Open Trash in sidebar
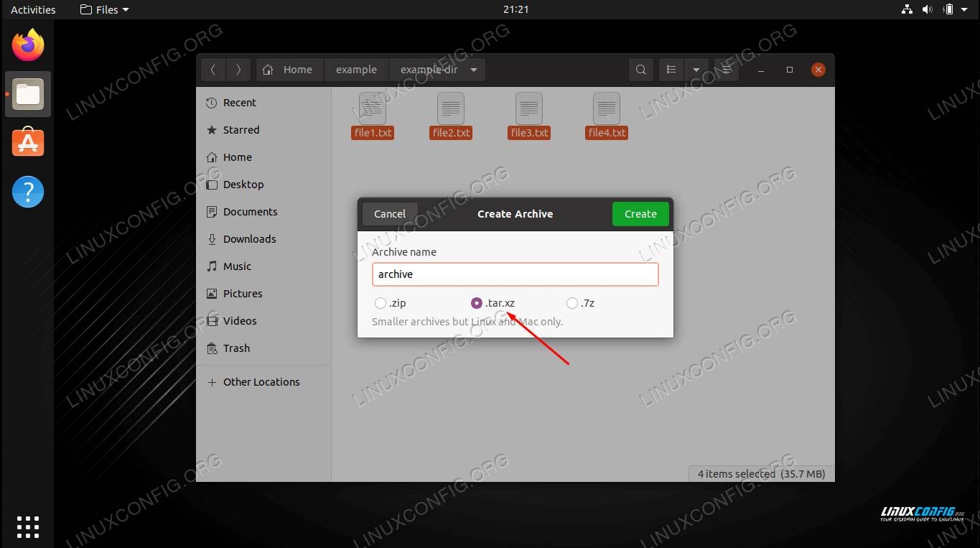 click(263, 348)
